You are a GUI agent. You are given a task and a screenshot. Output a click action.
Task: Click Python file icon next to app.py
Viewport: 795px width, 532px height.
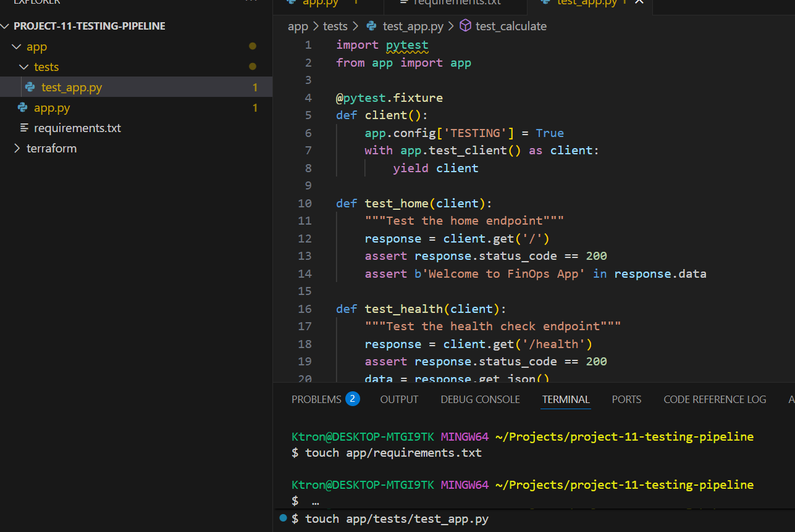(23, 108)
